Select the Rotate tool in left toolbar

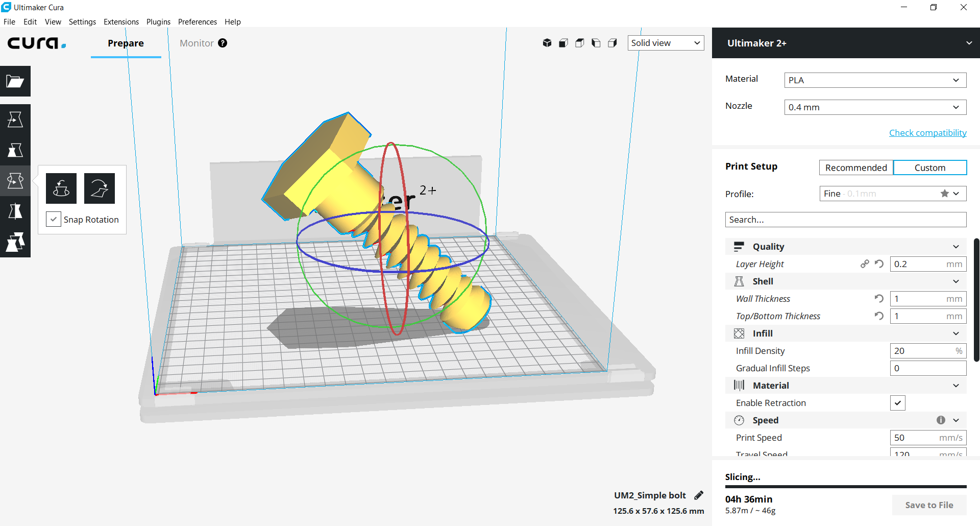click(15, 181)
